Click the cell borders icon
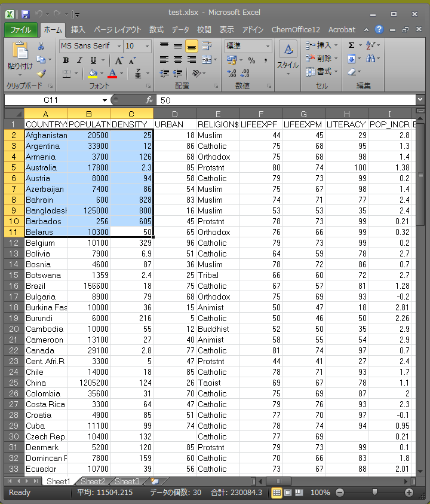 point(66,74)
